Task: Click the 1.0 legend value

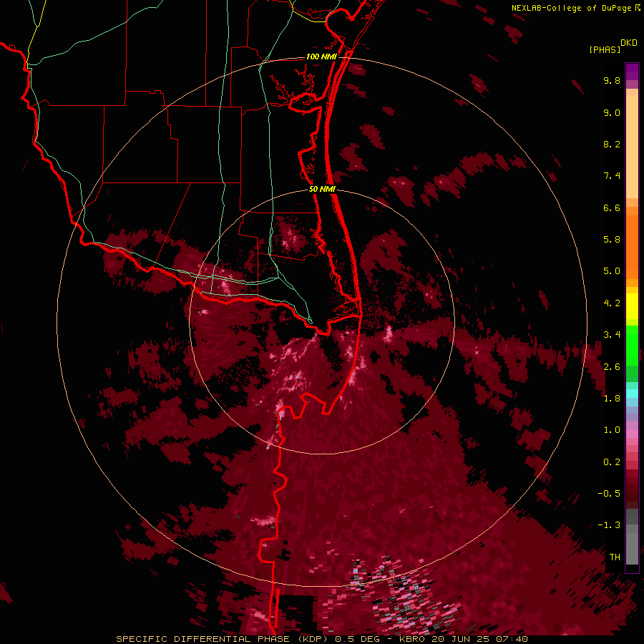Action: point(612,430)
